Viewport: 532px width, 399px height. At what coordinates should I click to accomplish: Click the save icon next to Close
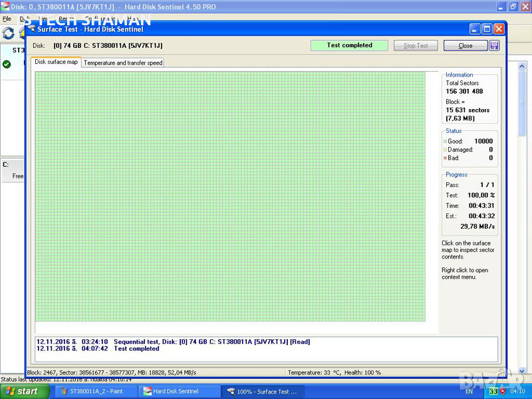pos(494,45)
